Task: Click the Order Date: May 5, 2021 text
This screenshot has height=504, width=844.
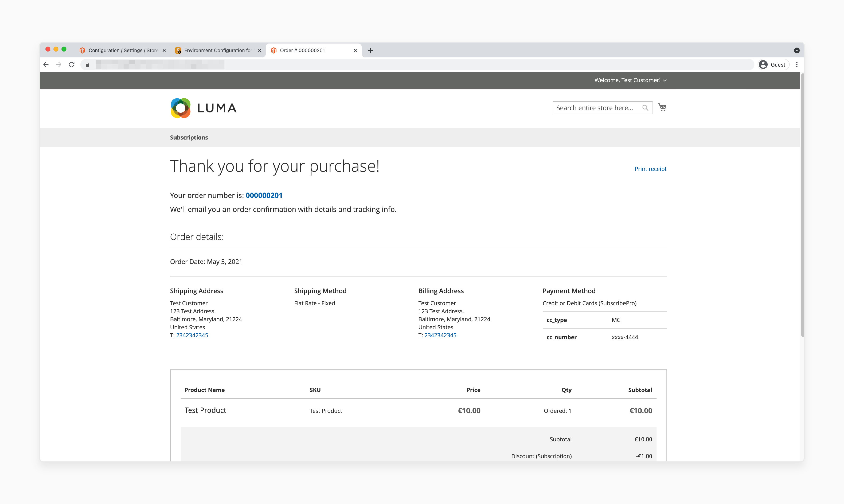Action: [x=206, y=261]
